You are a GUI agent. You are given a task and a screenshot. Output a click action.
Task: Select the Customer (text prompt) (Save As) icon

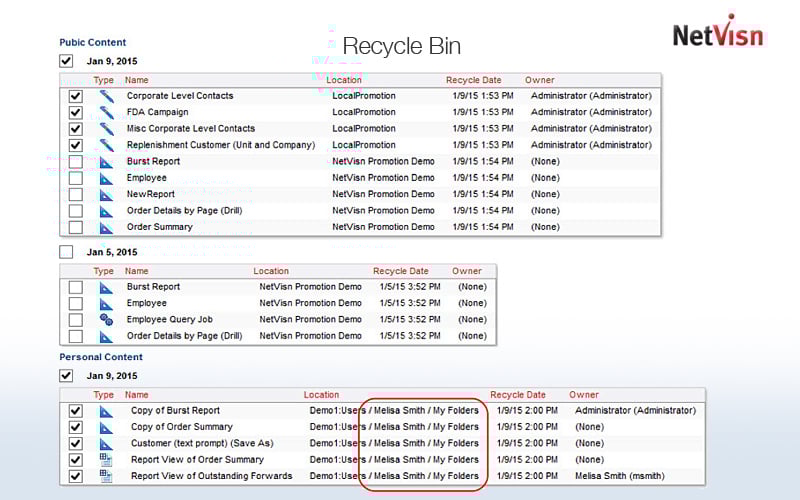coord(106,444)
